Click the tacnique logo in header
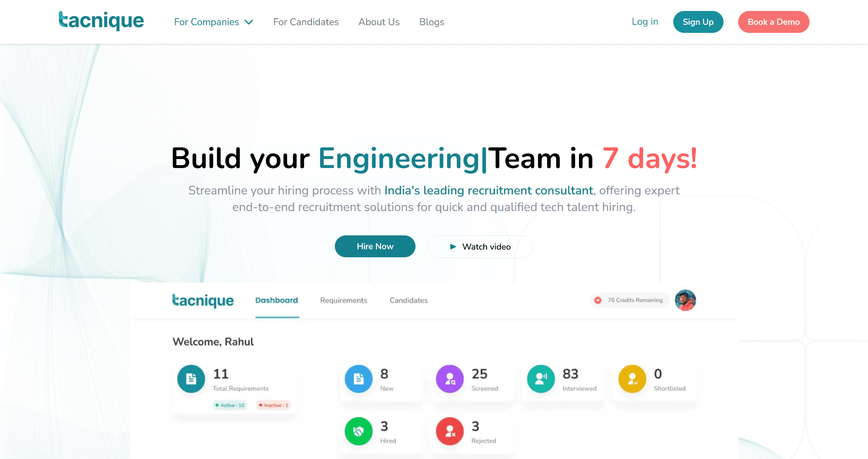 coord(101,21)
